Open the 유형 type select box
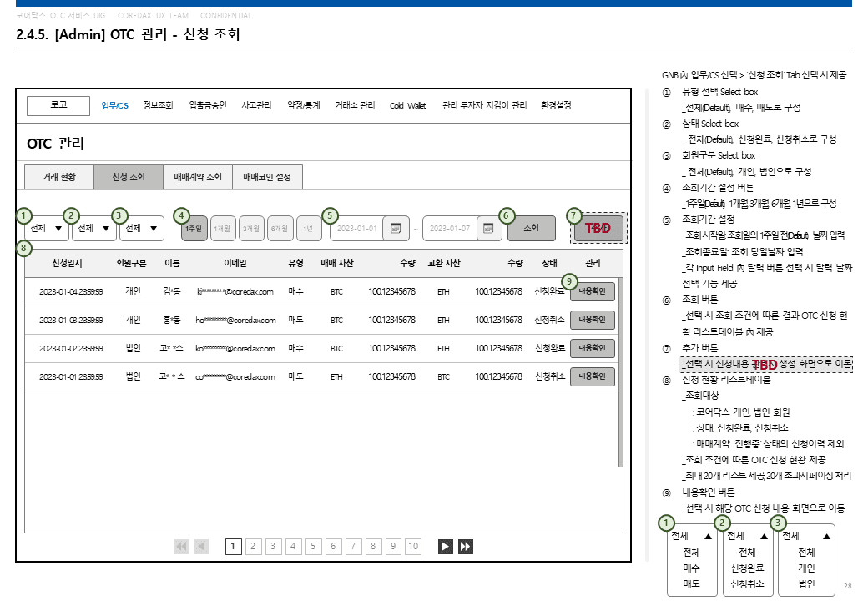This screenshot has width=868, height=601. coord(47,228)
